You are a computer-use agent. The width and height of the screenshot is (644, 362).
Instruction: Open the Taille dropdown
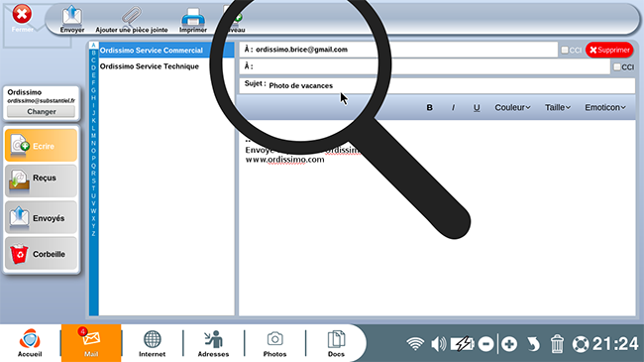[x=558, y=107]
